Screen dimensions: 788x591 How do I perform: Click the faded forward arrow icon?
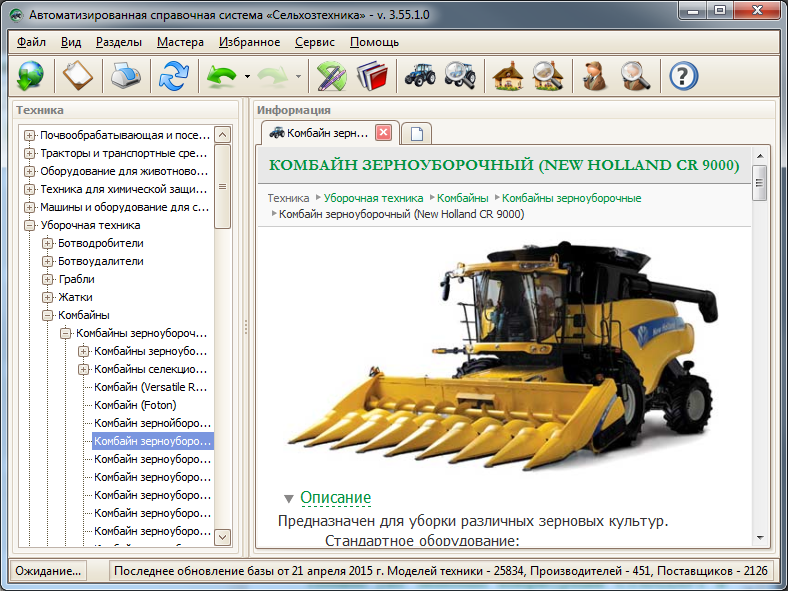[x=272, y=76]
